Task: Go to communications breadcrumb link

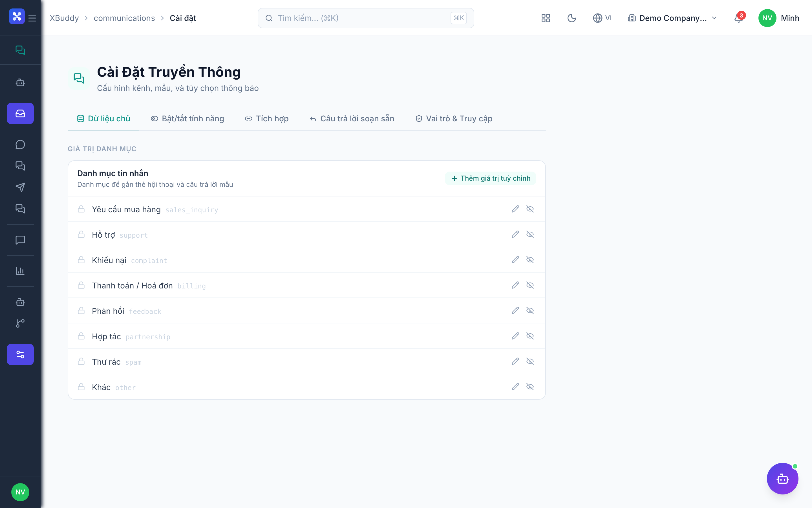Action: [124, 18]
